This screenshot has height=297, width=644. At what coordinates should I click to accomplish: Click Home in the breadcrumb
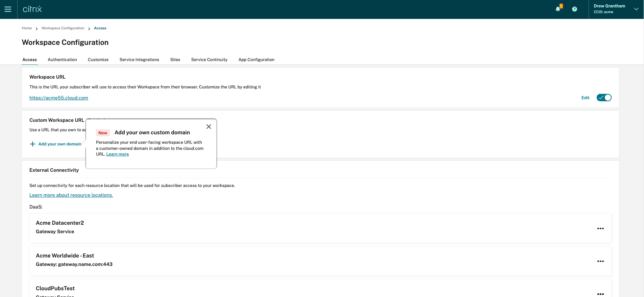point(27,28)
